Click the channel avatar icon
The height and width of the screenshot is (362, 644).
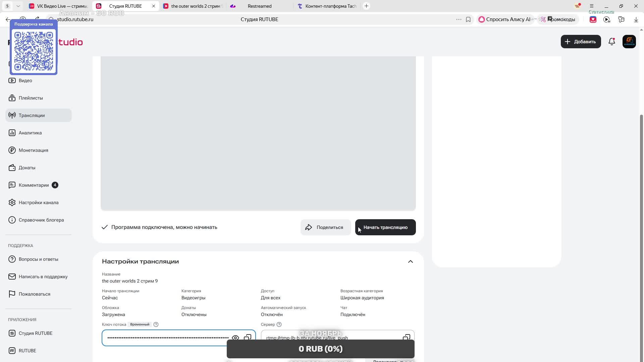pyautogui.click(x=629, y=42)
